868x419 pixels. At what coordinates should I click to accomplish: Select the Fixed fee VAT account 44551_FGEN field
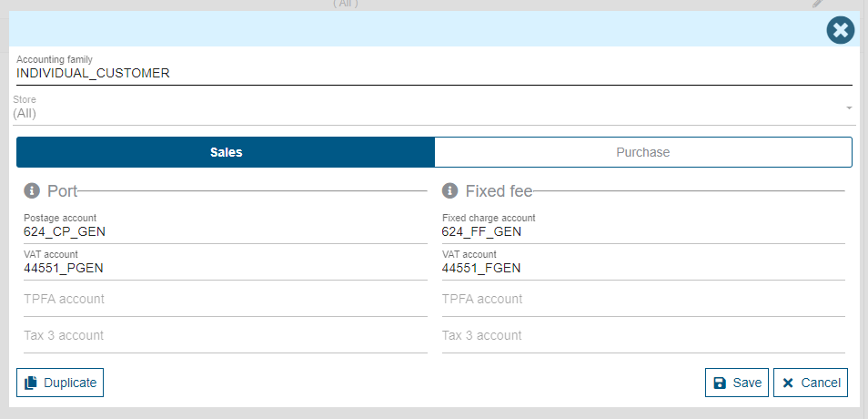[x=642, y=269]
